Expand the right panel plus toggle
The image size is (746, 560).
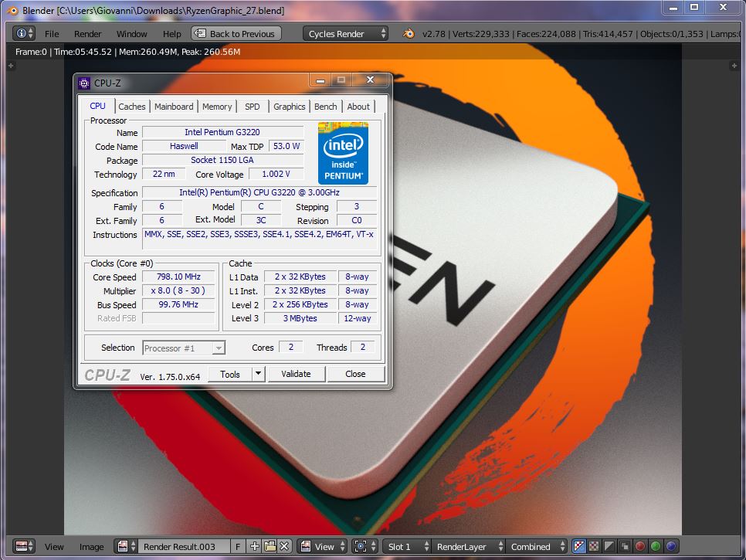pyautogui.click(x=734, y=66)
